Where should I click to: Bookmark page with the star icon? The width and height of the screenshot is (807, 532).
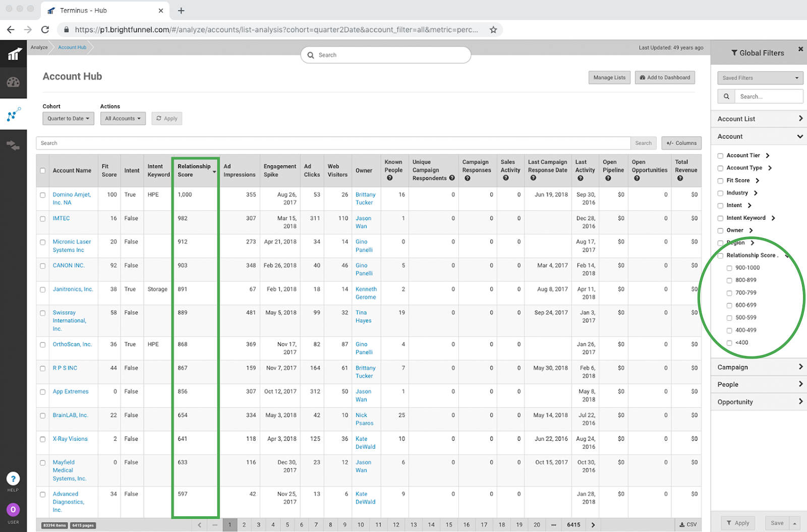coord(493,30)
